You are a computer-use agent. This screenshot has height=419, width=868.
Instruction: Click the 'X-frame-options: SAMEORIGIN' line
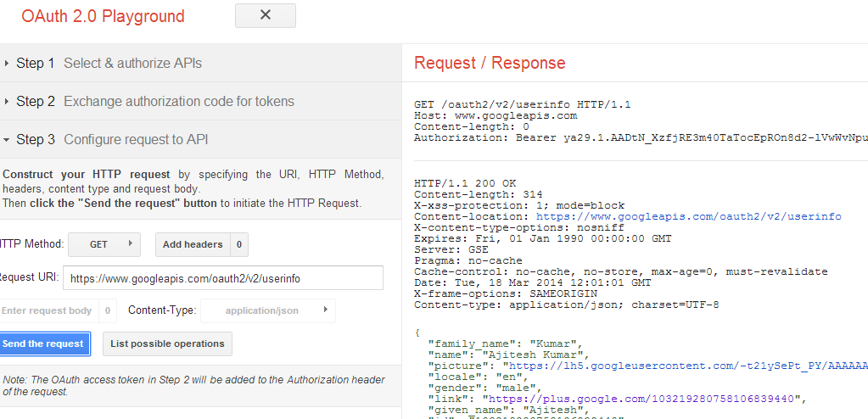(506, 294)
